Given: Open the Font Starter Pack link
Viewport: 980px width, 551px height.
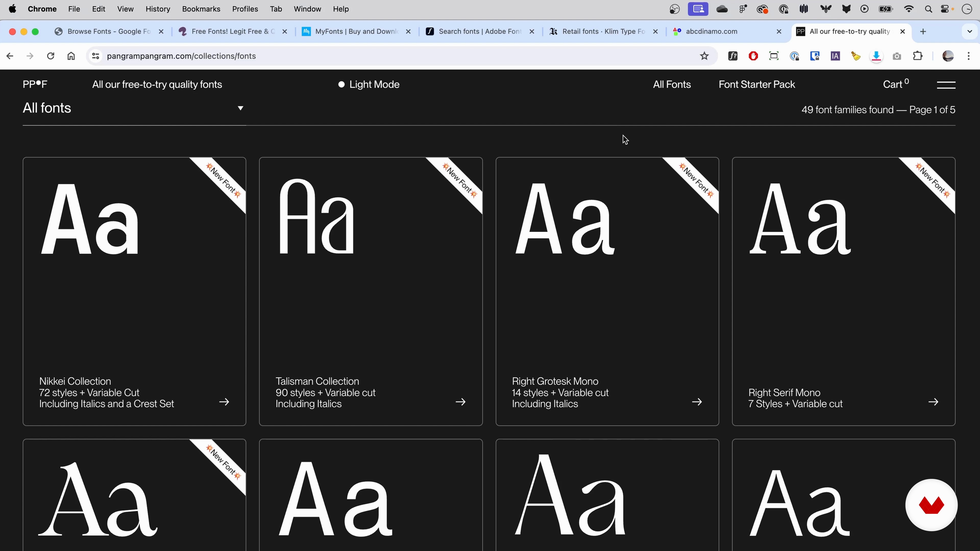Looking at the screenshot, I should 757,84.
